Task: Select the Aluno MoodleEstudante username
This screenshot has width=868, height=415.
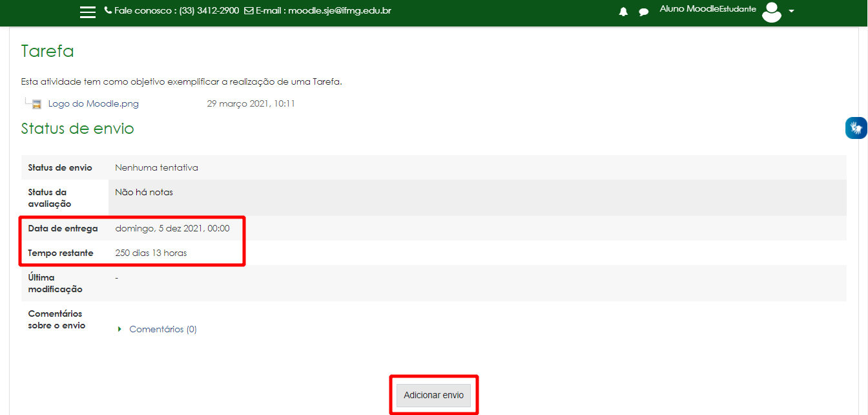Action: (707, 8)
